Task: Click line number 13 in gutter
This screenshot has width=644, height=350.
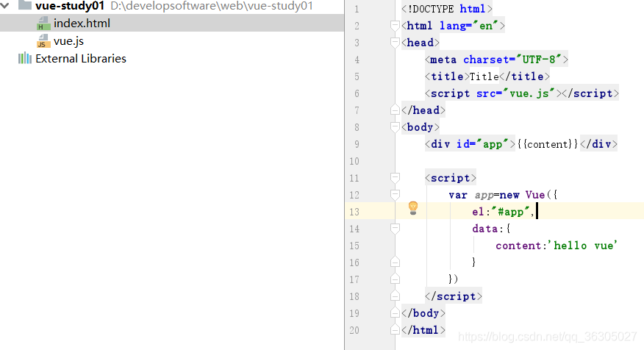Action: click(x=354, y=212)
